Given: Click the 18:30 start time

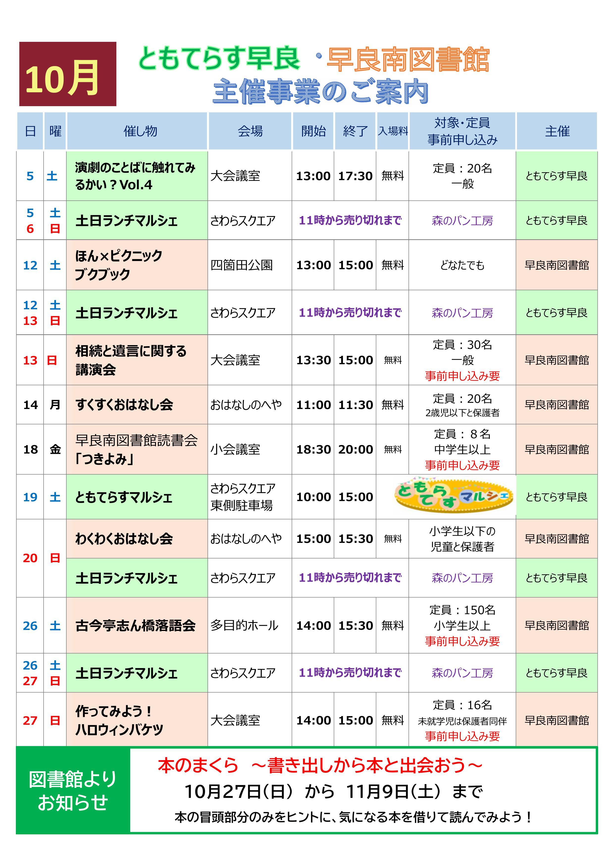Looking at the screenshot, I should pyautogui.click(x=313, y=449).
